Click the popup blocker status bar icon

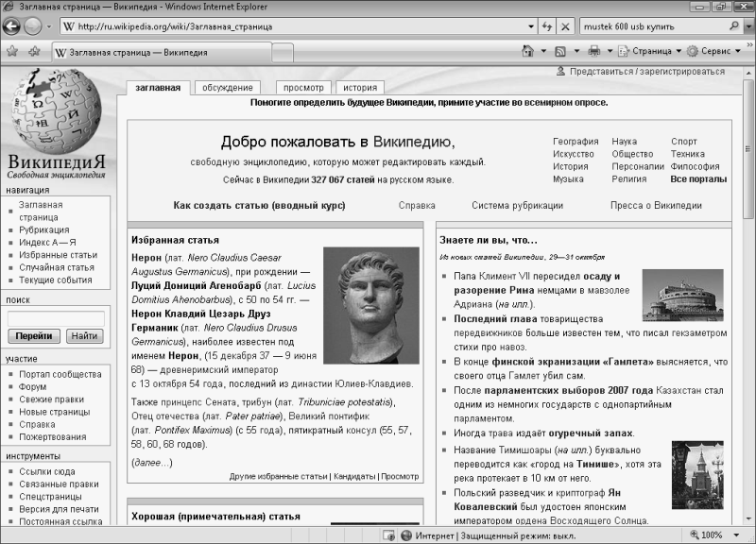[388, 535]
